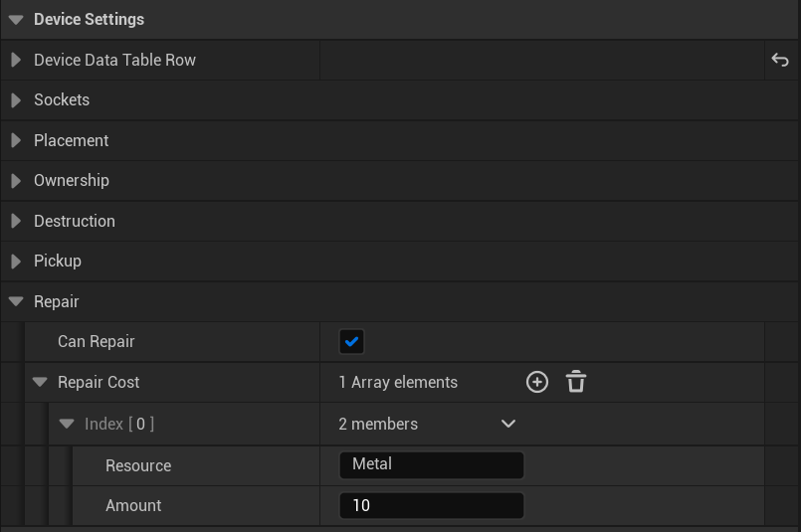Collapse the Repair category
Viewport: 801px width, 532px height.
click(x=15, y=302)
